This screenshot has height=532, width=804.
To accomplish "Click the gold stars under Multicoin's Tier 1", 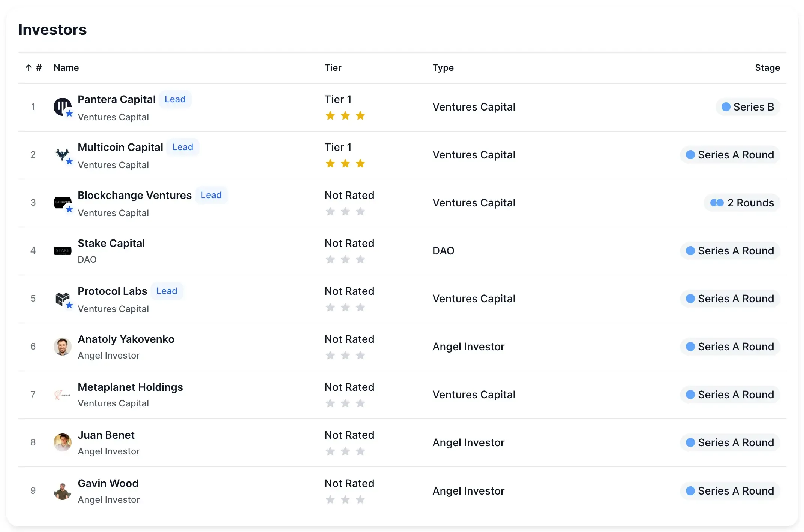I will pos(345,164).
